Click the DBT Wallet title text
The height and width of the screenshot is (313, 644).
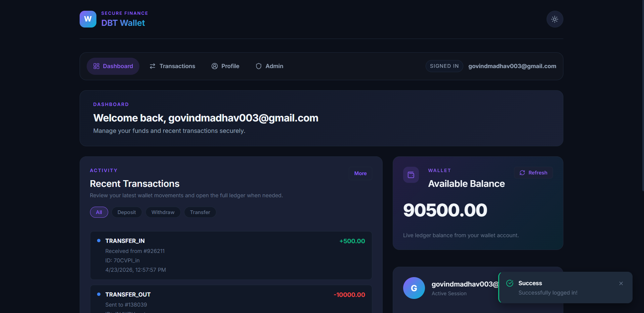[x=123, y=23]
